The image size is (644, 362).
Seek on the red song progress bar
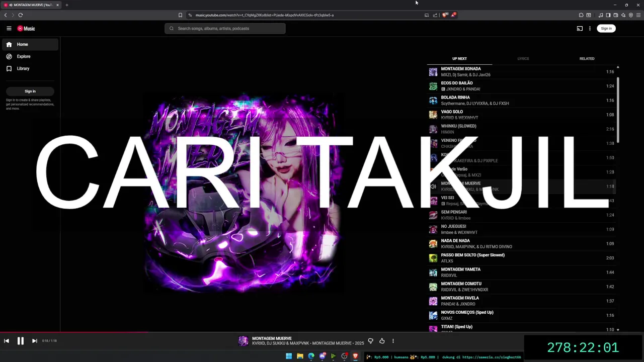tap(74, 332)
